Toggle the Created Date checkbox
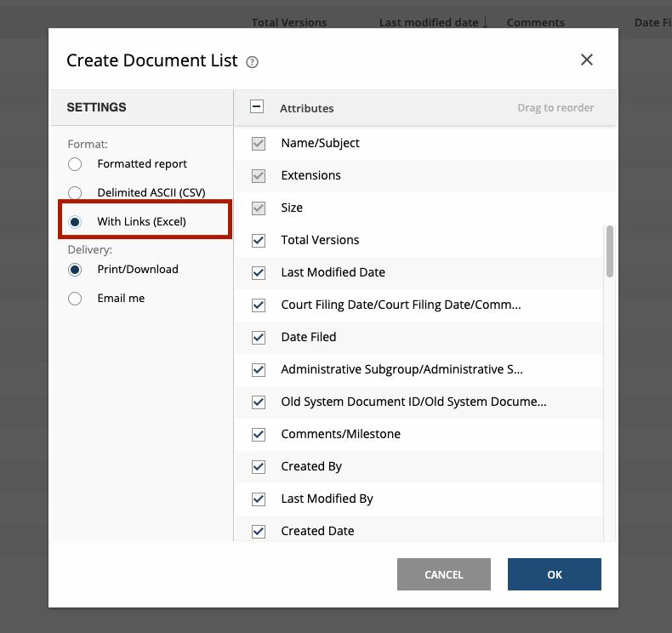Image resolution: width=672 pixels, height=633 pixels. click(x=259, y=532)
